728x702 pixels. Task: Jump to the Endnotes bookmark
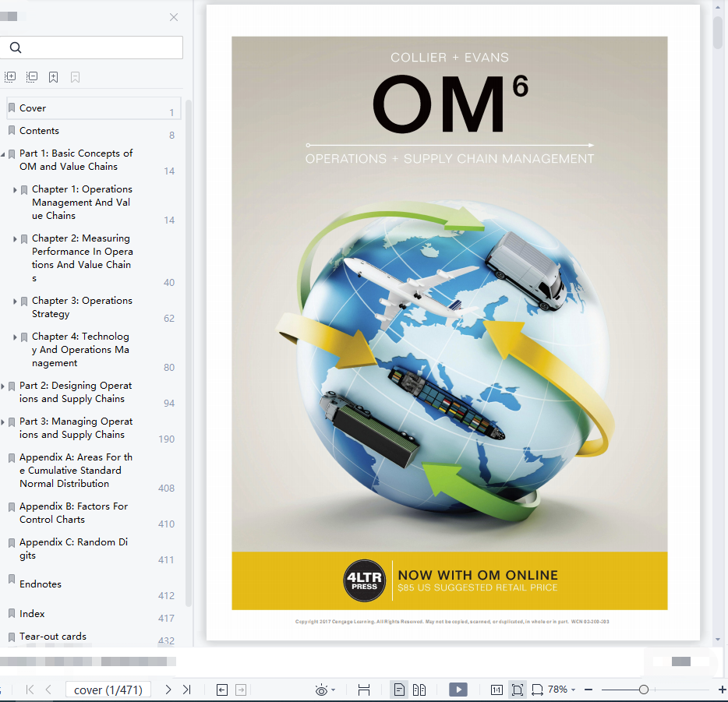point(41,584)
